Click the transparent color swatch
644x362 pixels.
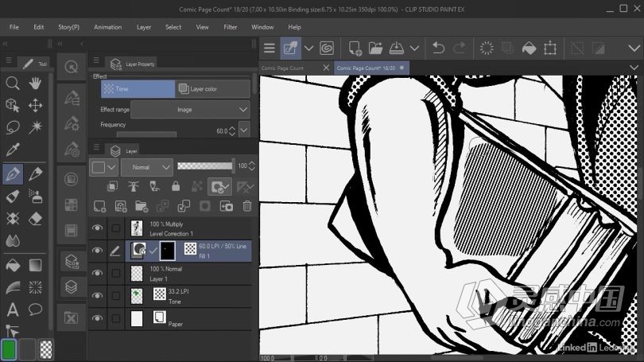46,349
